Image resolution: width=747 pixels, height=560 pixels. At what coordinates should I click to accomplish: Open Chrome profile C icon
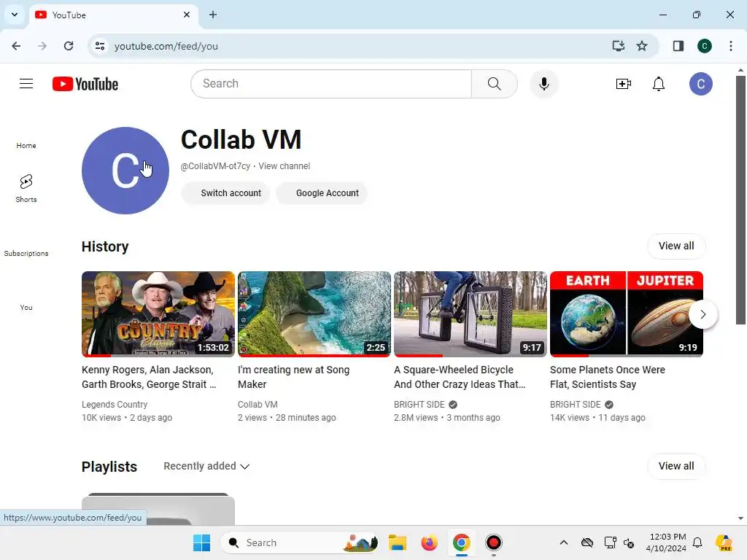(705, 46)
